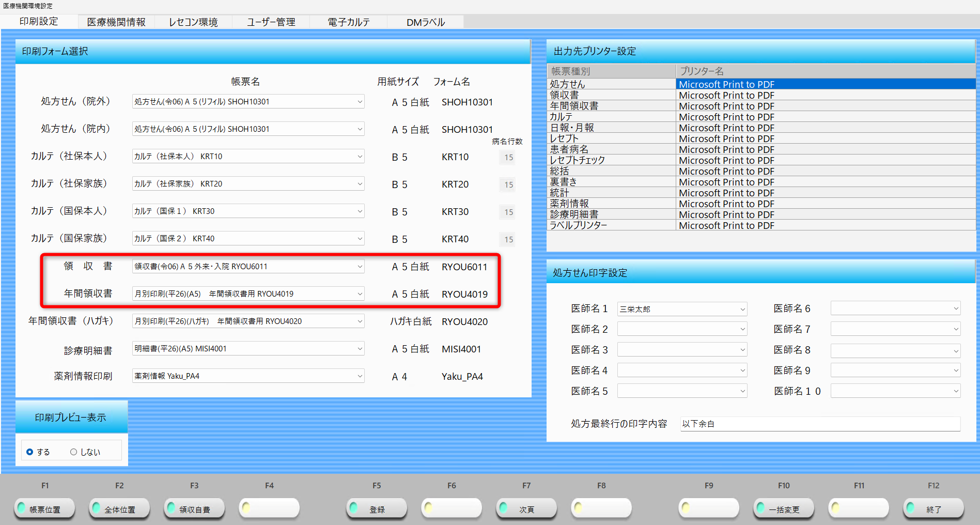Click the 登録 F5 button

point(377,509)
